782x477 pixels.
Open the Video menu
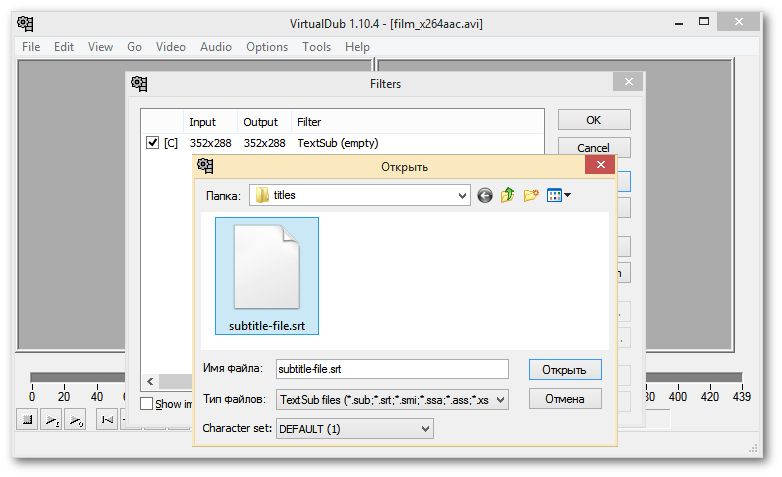(x=170, y=47)
